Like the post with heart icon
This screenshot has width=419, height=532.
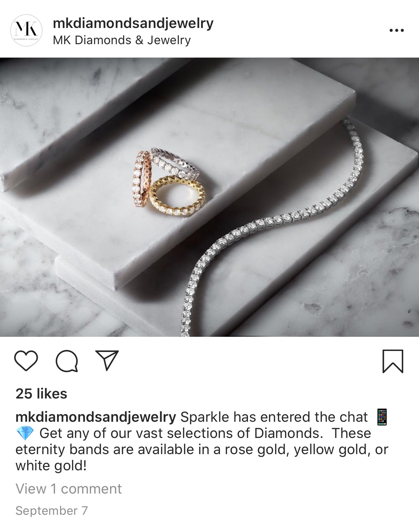[x=26, y=361]
